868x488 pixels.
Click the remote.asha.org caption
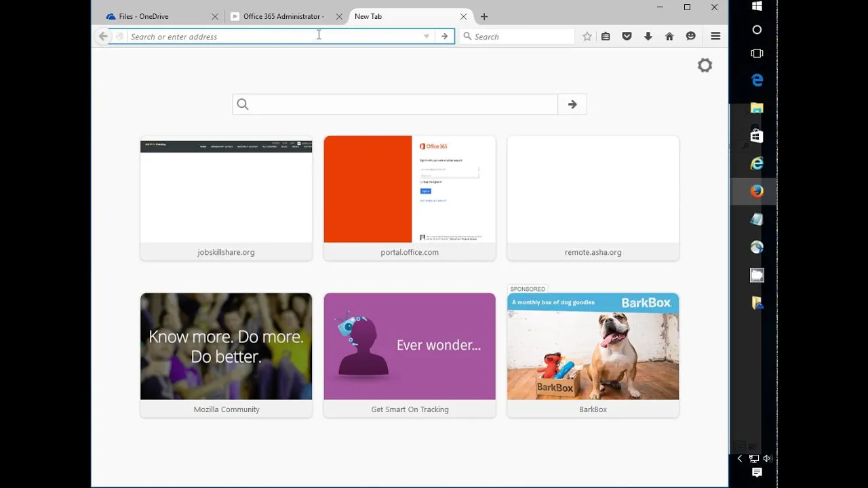[x=593, y=252]
